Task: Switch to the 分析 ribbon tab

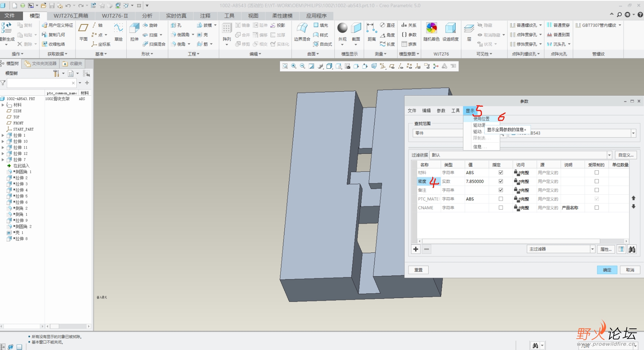Action: [147, 16]
